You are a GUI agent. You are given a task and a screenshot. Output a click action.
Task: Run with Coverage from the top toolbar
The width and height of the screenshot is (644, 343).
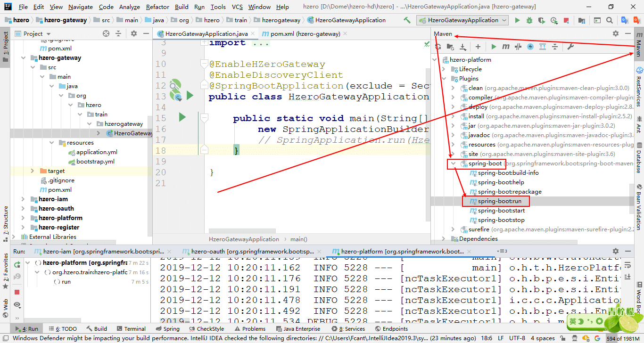[x=542, y=20]
